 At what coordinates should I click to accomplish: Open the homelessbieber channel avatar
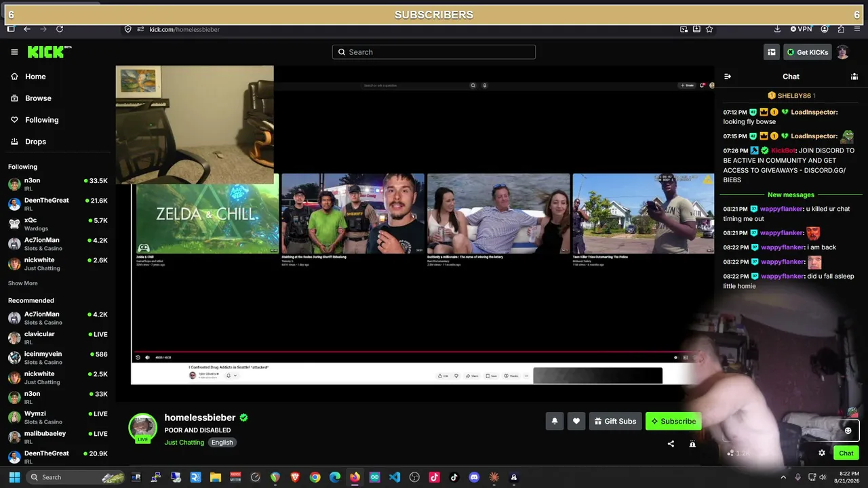click(x=143, y=428)
